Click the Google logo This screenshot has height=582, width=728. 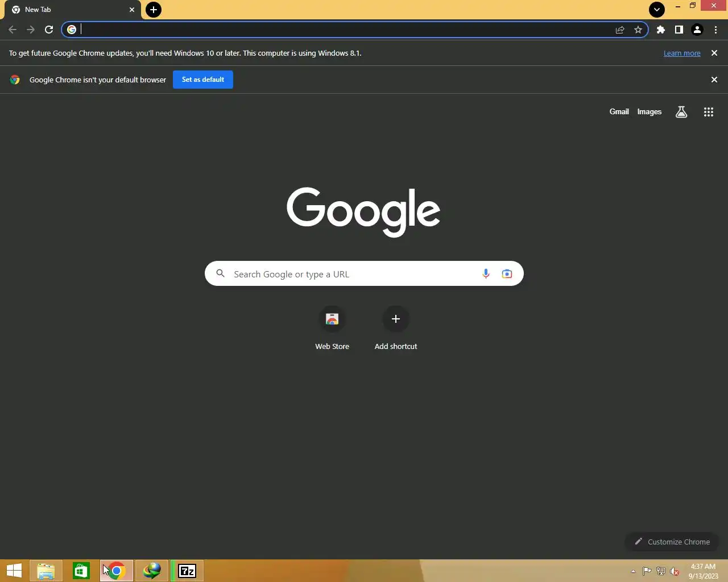[363, 211]
